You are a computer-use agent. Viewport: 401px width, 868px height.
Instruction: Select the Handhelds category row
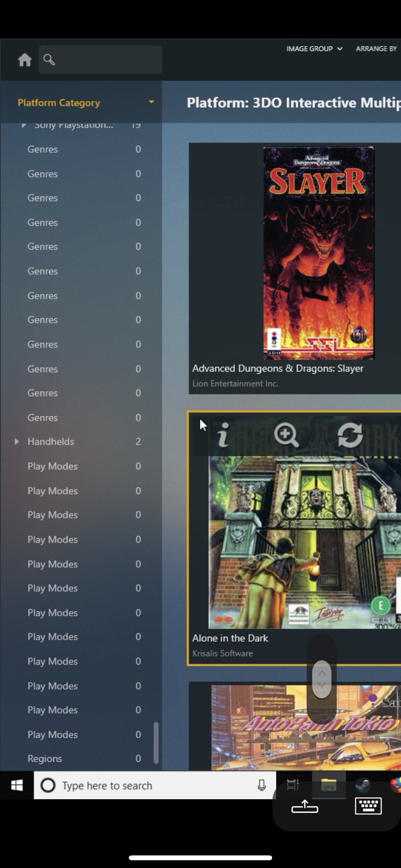point(81,441)
